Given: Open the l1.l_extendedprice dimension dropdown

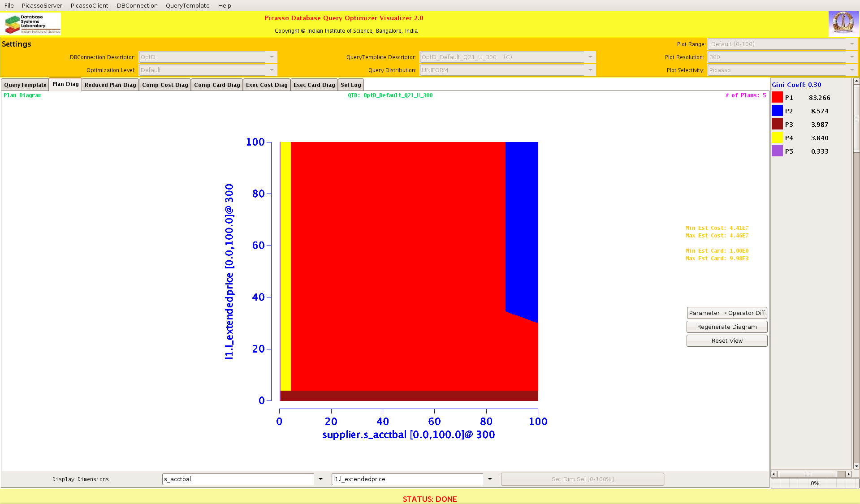Looking at the screenshot, I should (490, 479).
